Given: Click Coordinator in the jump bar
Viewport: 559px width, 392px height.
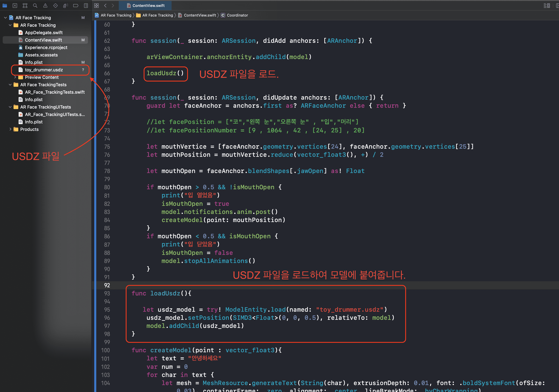Looking at the screenshot, I should 237,15.
